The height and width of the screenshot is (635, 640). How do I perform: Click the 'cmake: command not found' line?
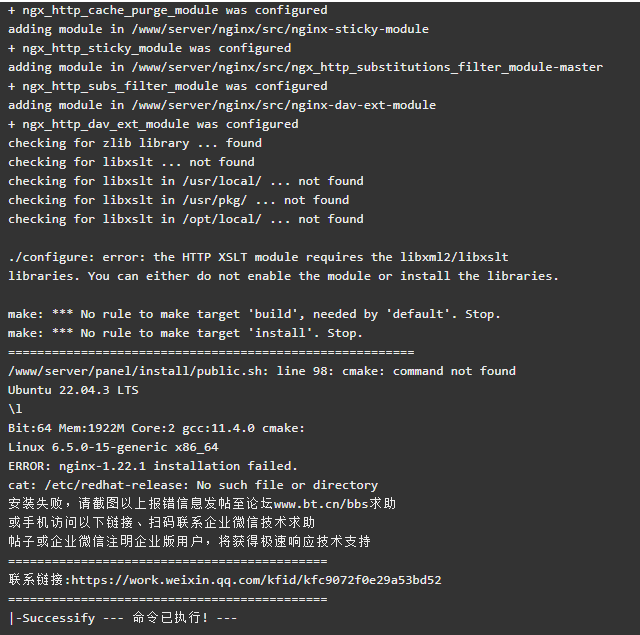pyautogui.click(x=262, y=371)
